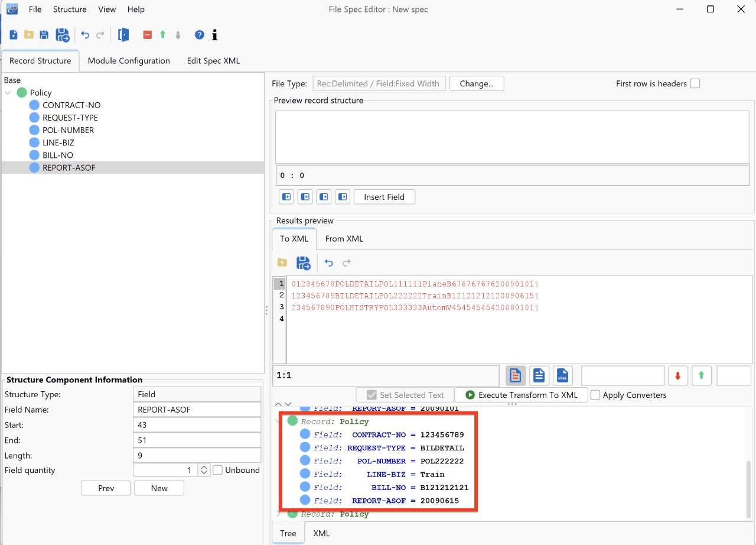Undo edit in the Results preview toolbar
Viewport: 756px width, 545px height.
329,262
